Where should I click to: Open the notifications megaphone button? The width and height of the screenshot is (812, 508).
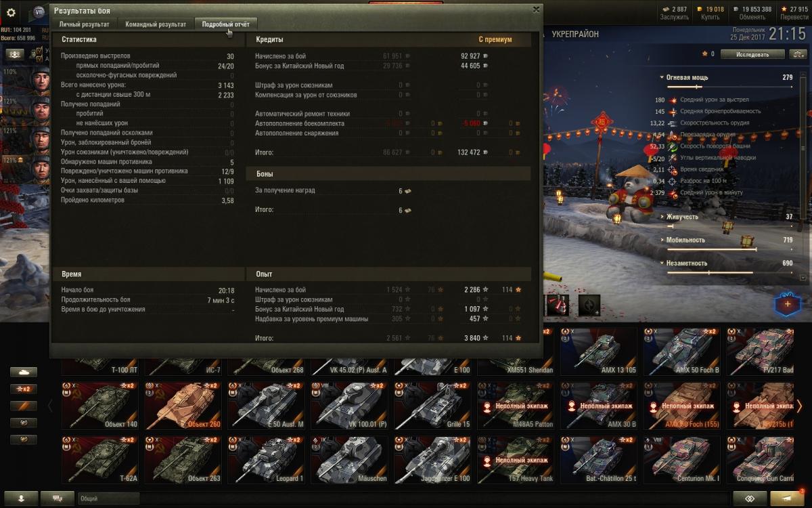[x=787, y=499]
